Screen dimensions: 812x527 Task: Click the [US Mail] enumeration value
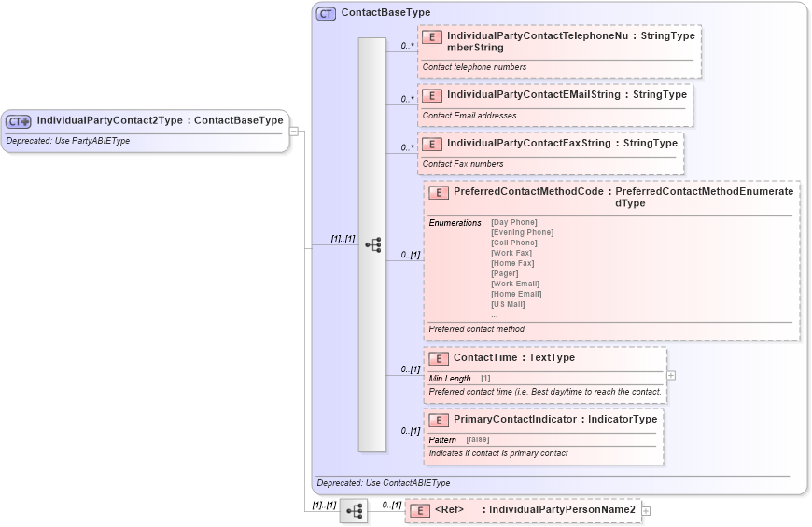508,305
